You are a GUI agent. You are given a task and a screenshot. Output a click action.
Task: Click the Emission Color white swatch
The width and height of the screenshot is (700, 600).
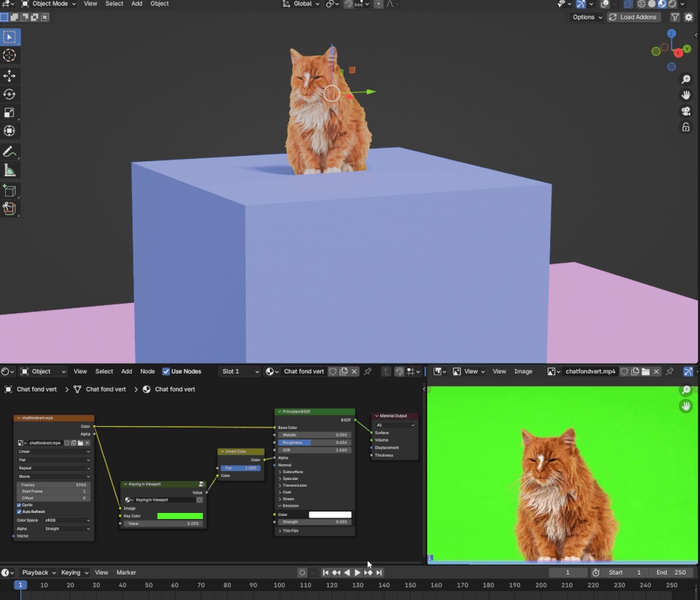click(330, 514)
